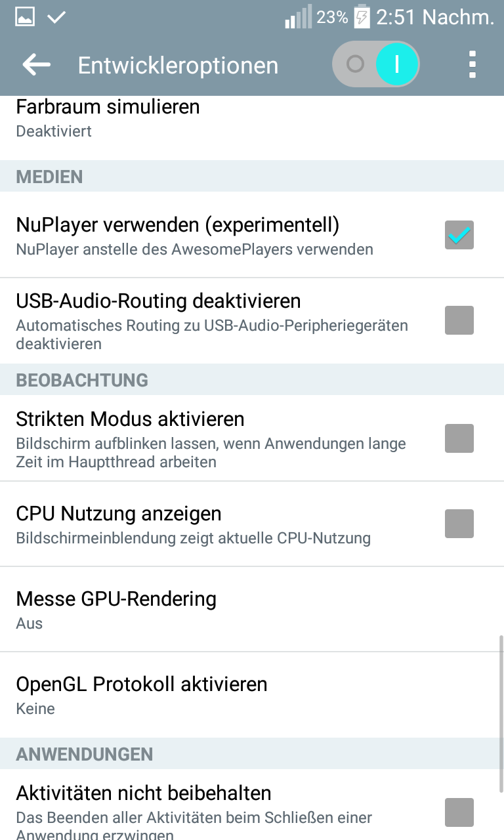This screenshot has height=840, width=504.
Task: Tap the back arrow icon
Action: pyautogui.click(x=36, y=64)
